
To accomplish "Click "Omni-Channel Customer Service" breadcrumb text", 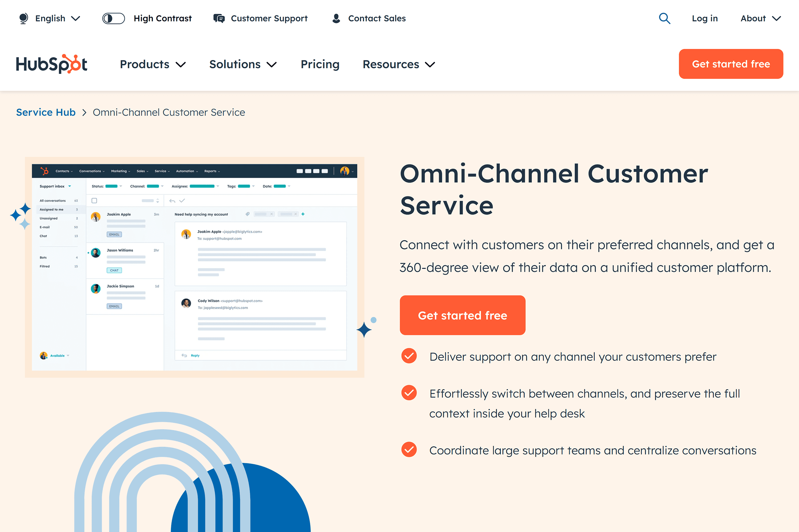I will (x=169, y=112).
